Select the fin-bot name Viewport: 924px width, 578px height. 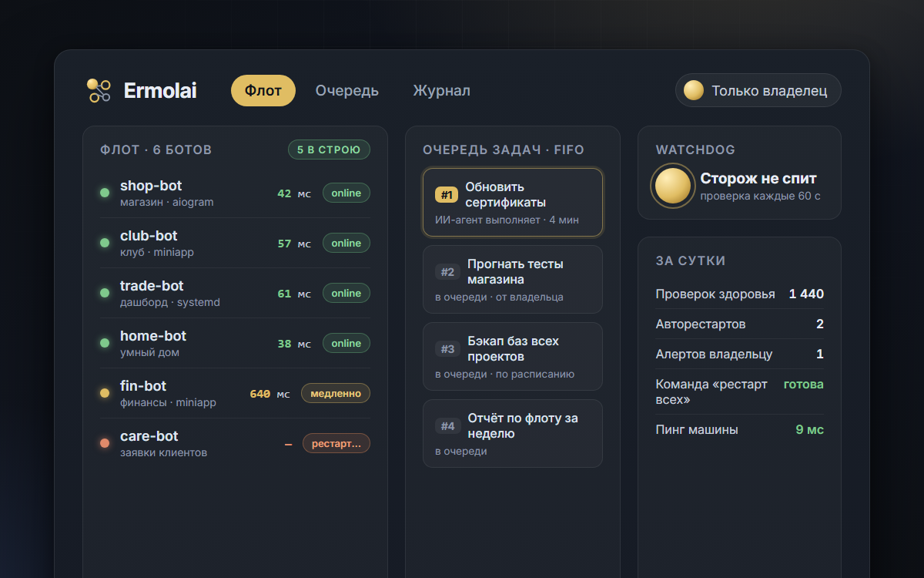tap(143, 386)
